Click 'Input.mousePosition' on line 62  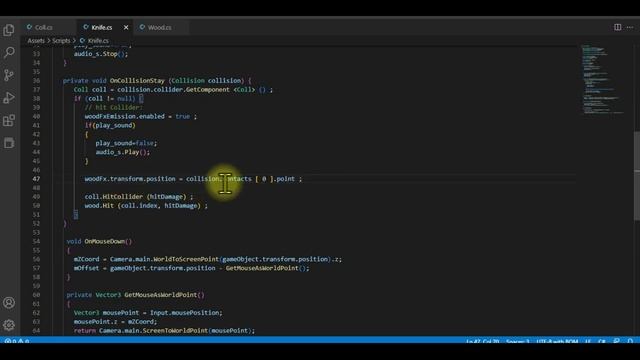(185, 313)
